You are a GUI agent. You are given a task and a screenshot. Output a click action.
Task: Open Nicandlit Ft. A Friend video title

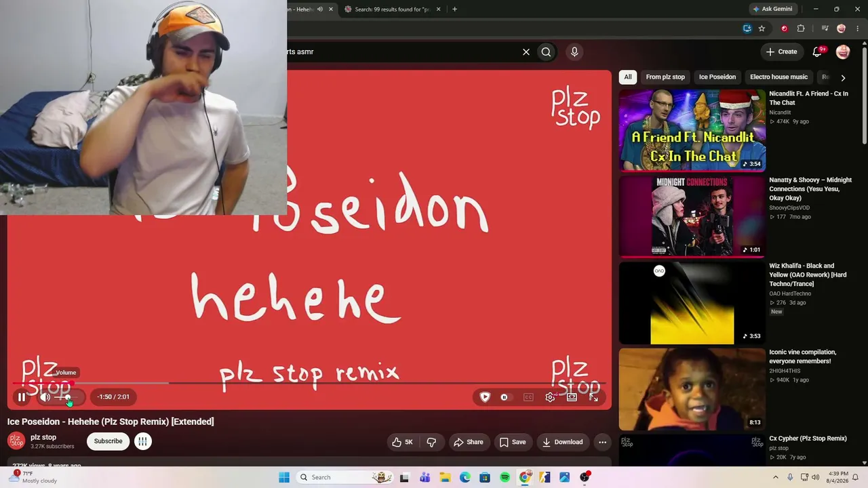click(x=809, y=98)
